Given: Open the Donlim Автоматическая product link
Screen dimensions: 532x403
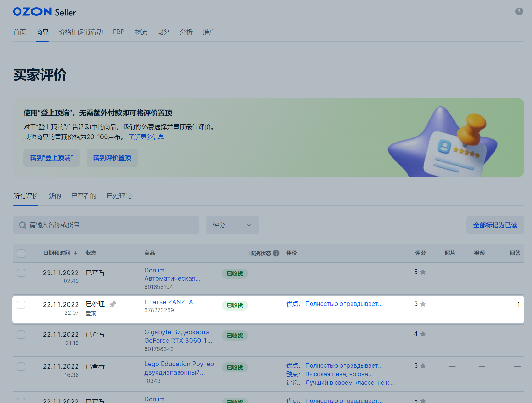Looking at the screenshot, I should click(172, 274).
